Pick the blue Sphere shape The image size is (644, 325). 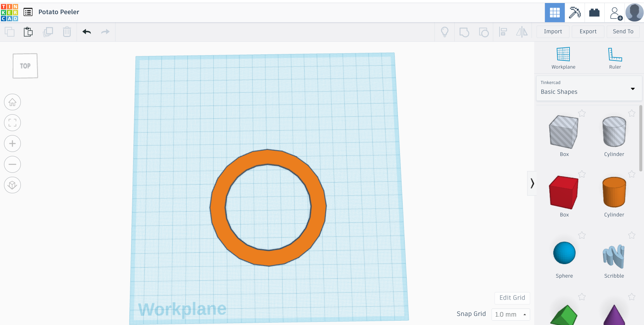point(564,253)
